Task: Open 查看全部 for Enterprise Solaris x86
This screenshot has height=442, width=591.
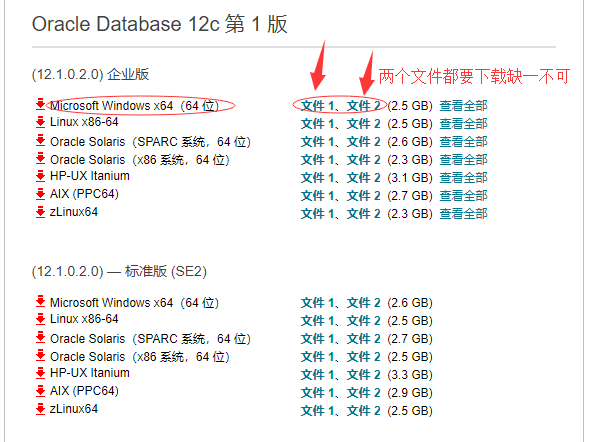Action: pos(463,160)
